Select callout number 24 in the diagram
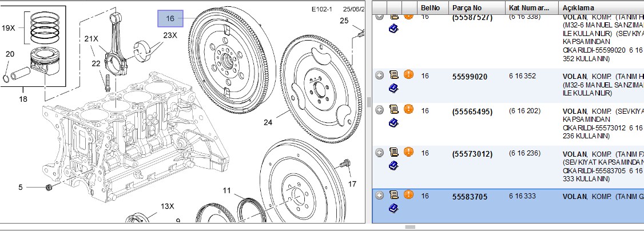The height and width of the screenshot is (231, 644). [268, 122]
